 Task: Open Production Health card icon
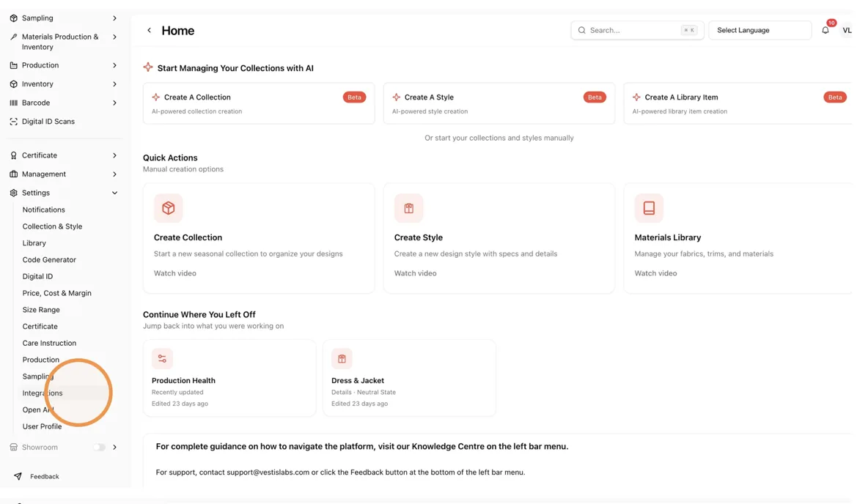pyautogui.click(x=162, y=358)
